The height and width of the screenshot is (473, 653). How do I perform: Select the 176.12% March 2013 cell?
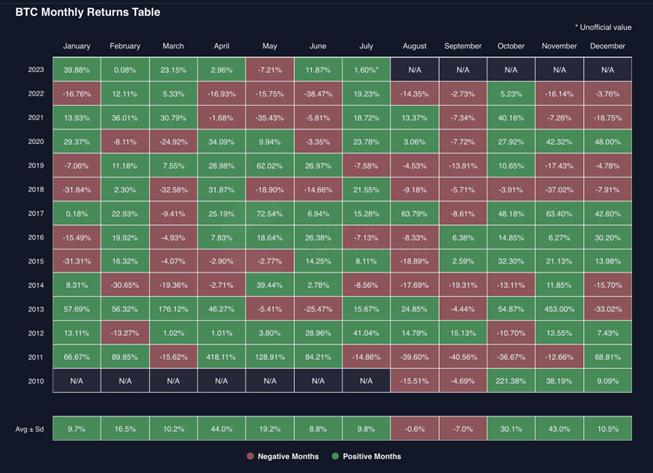pos(173,308)
